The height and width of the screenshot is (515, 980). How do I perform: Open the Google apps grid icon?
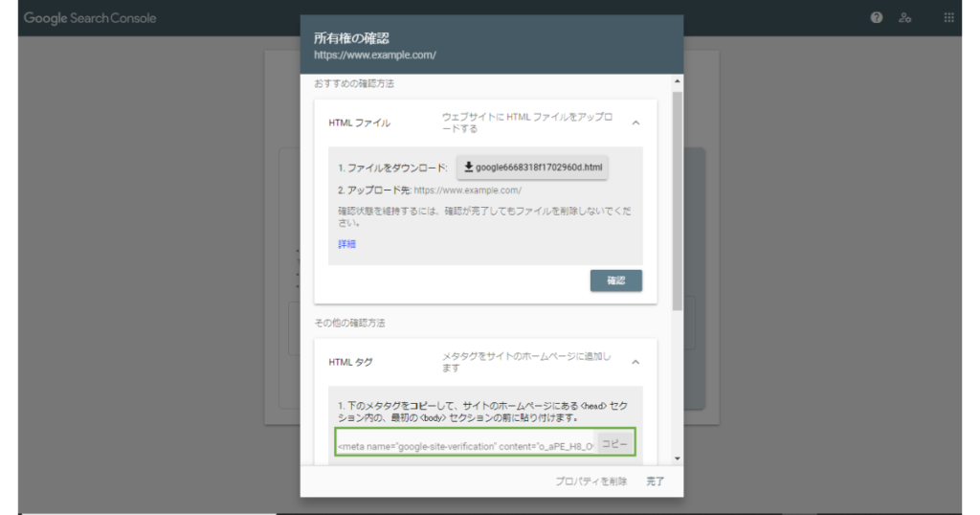pyautogui.click(x=948, y=17)
